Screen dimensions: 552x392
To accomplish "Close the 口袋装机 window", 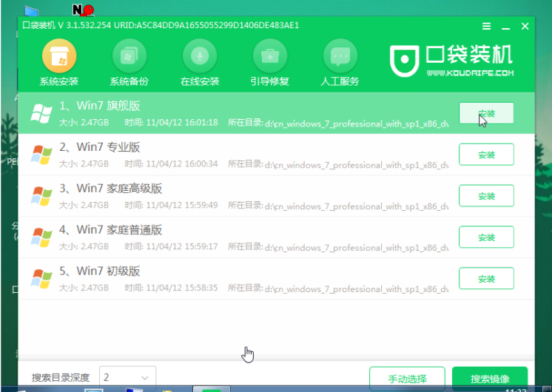I will [525, 26].
